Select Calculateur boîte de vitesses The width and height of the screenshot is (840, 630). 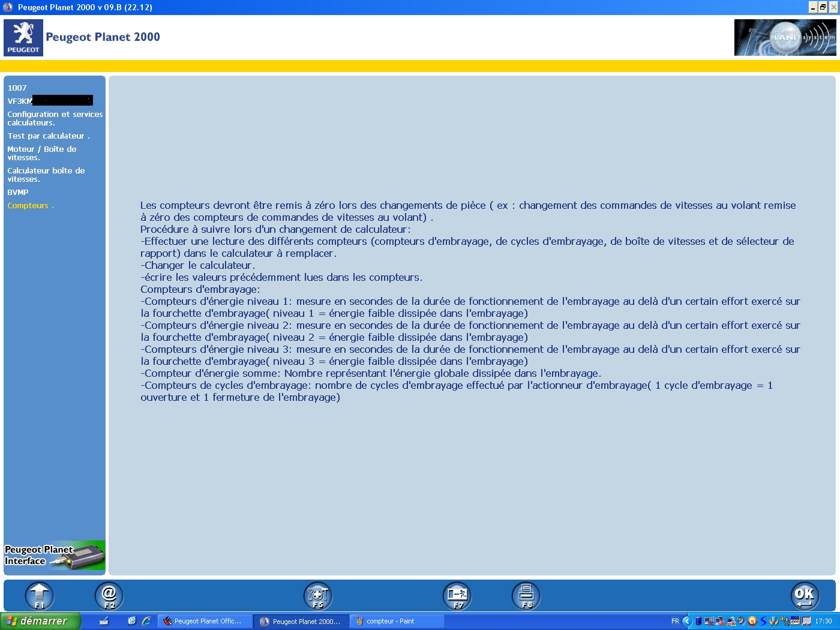point(46,175)
